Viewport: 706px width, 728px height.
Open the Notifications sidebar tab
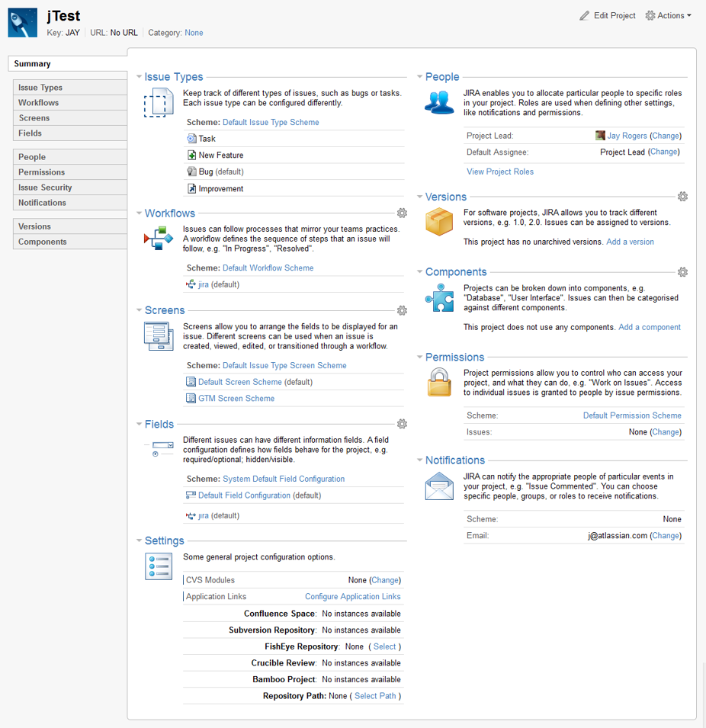click(x=70, y=203)
